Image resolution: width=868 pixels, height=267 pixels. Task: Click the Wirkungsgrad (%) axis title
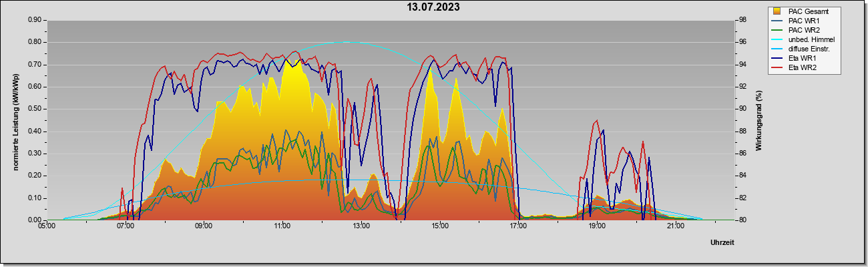[x=759, y=121]
